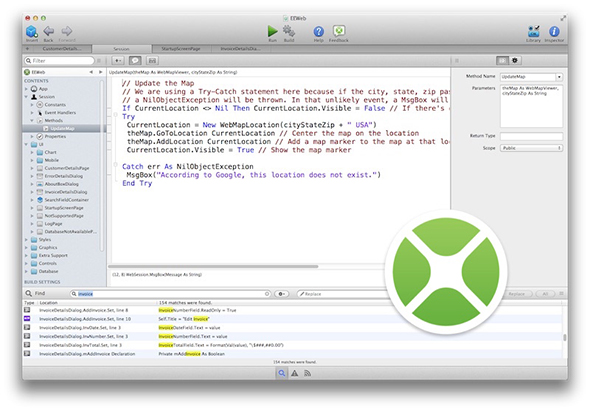The image size is (590, 411).
Task: Enter full screen with the window's expand arrows
Action: click(x=563, y=18)
